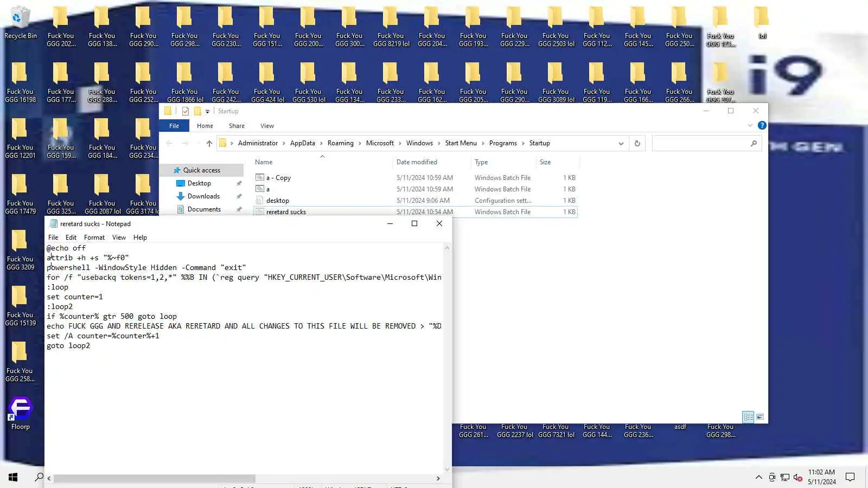Click the Roaming breadcrumb segment
Screen dimensions: 868x488
pos(340,143)
